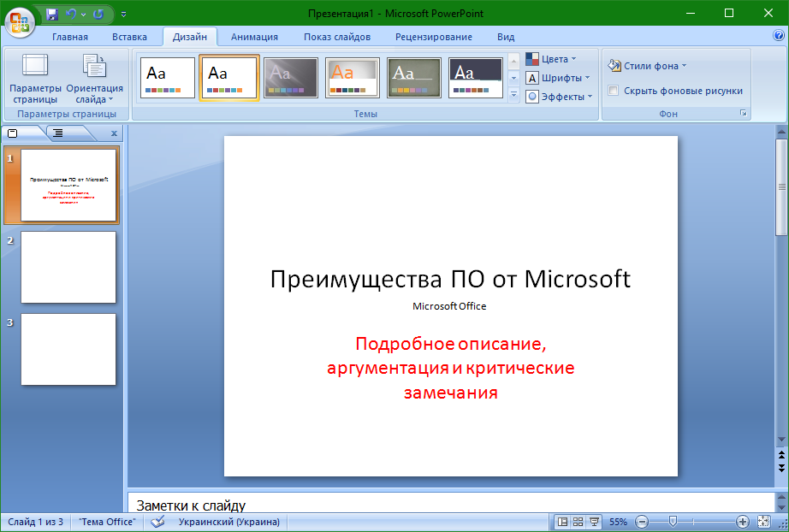Open Стили фона background styles menu

tap(647, 66)
